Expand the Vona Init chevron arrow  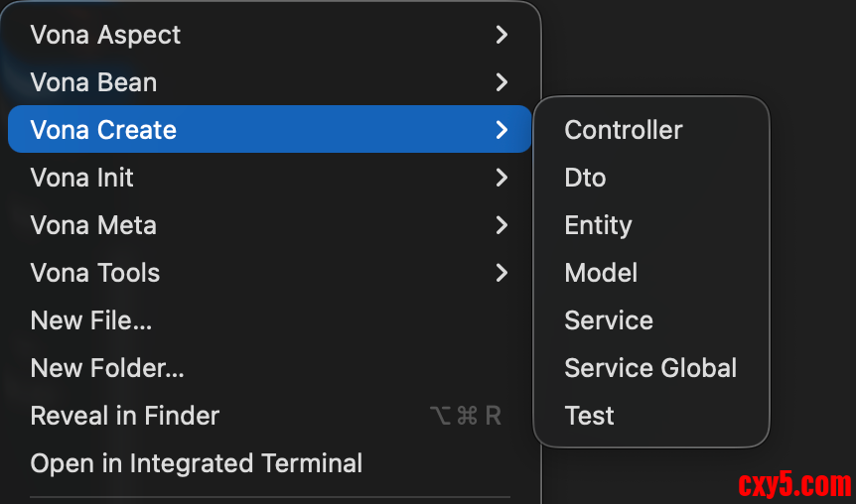tap(501, 178)
